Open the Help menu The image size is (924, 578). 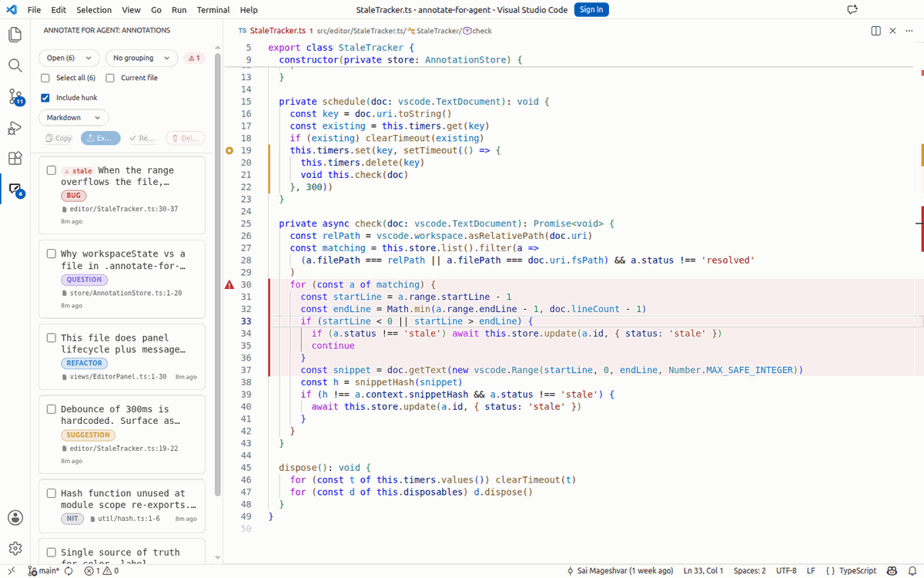point(249,10)
